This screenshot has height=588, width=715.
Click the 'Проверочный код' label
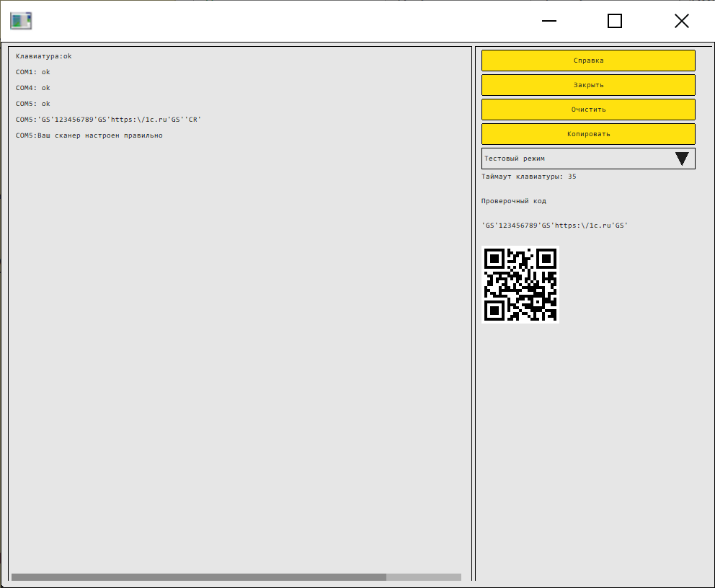pyautogui.click(x=514, y=202)
